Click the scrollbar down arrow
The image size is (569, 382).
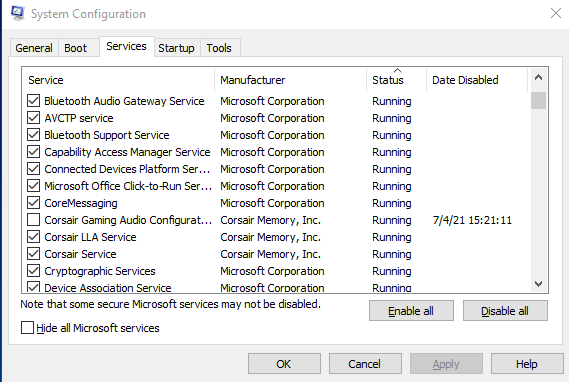click(x=539, y=284)
